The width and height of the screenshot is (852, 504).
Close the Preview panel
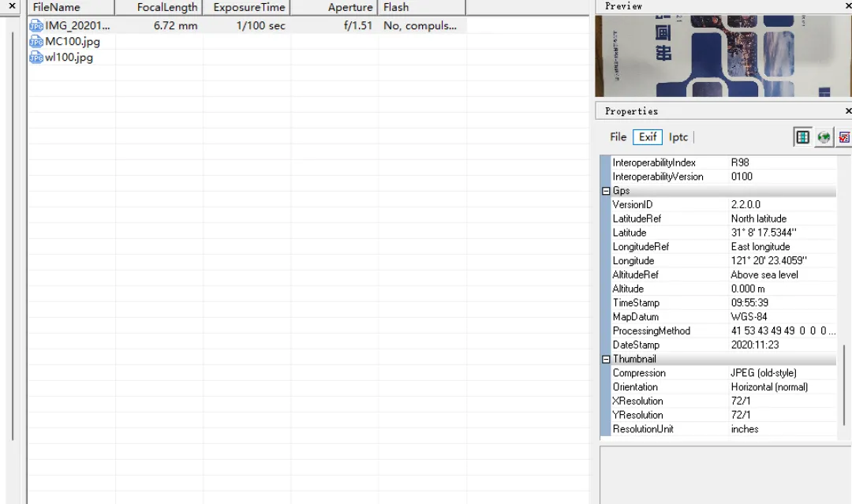pos(848,6)
